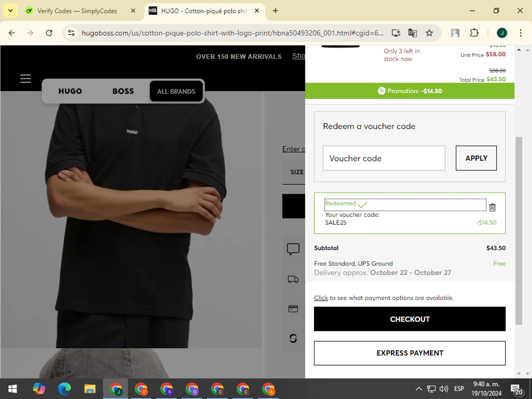Click the 'Redeemed' status label
Image resolution: width=532 pixels, height=399 pixels.
point(340,203)
